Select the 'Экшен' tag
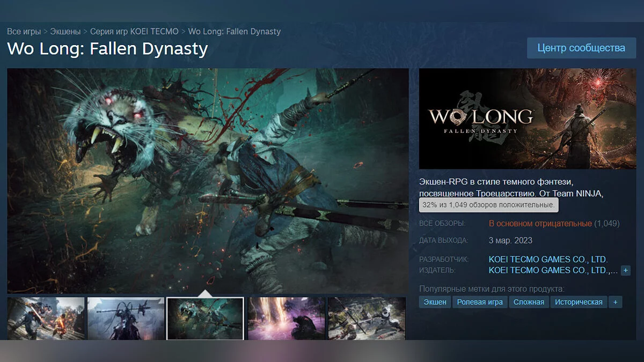Viewport: 644px width, 362px height. [x=435, y=302]
